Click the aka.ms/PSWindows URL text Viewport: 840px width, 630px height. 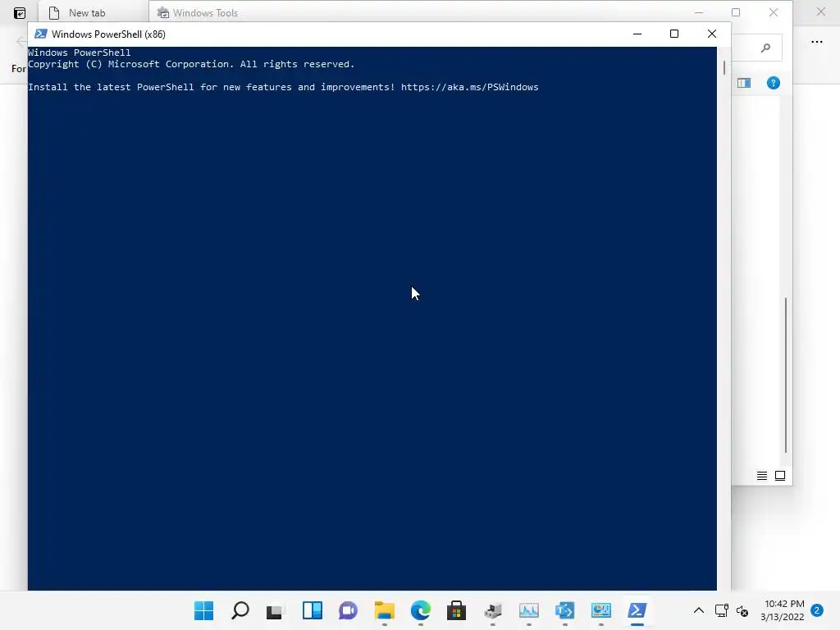coord(469,87)
